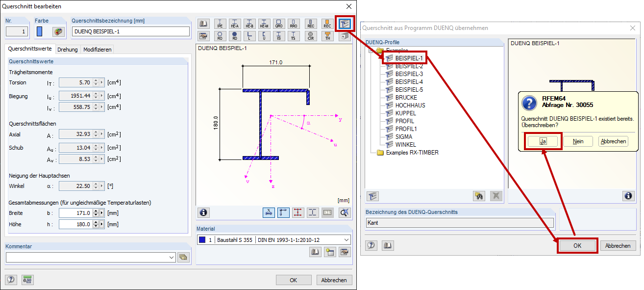The width and height of the screenshot is (644, 290).
Task: Select the IPE profile shape button
Action: (x=220, y=24)
